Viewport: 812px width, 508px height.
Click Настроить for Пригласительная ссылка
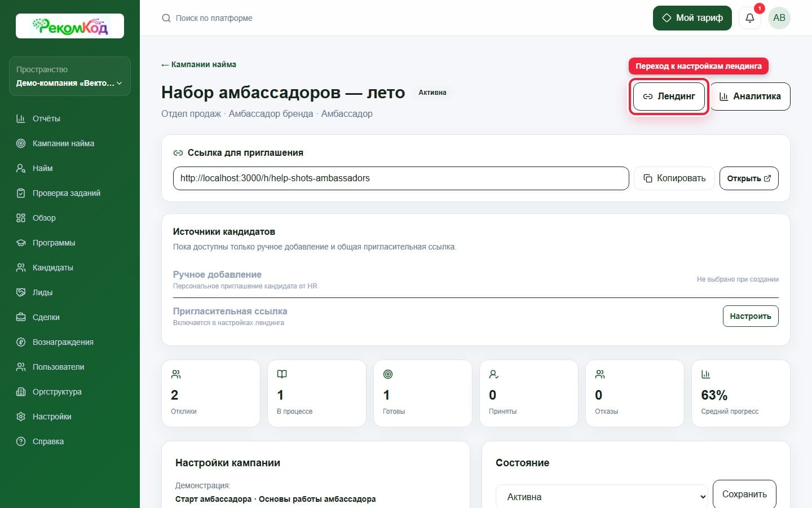pyautogui.click(x=751, y=316)
